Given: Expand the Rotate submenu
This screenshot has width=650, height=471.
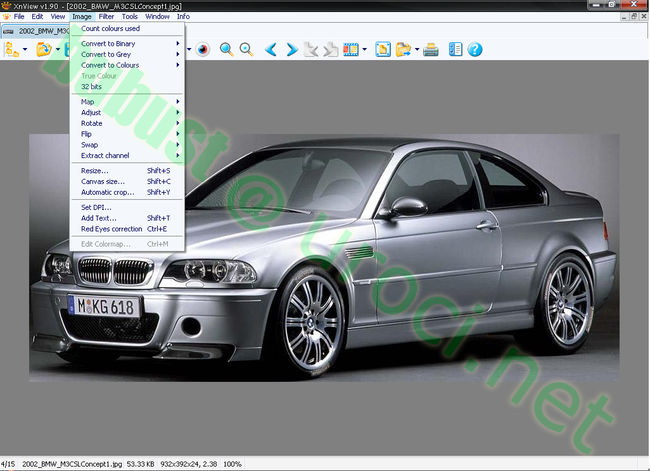Looking at the screenshot, I should tap(127, 123).
